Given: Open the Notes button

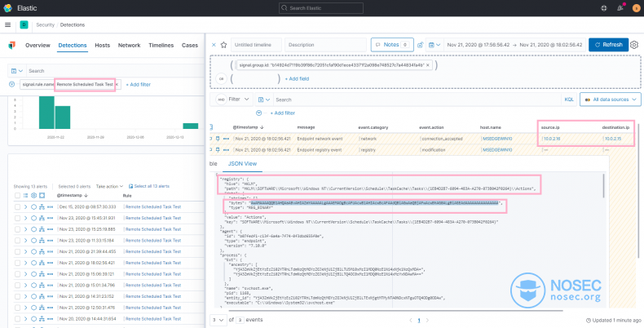Looking at the screenshot, I should click(392, 45).
